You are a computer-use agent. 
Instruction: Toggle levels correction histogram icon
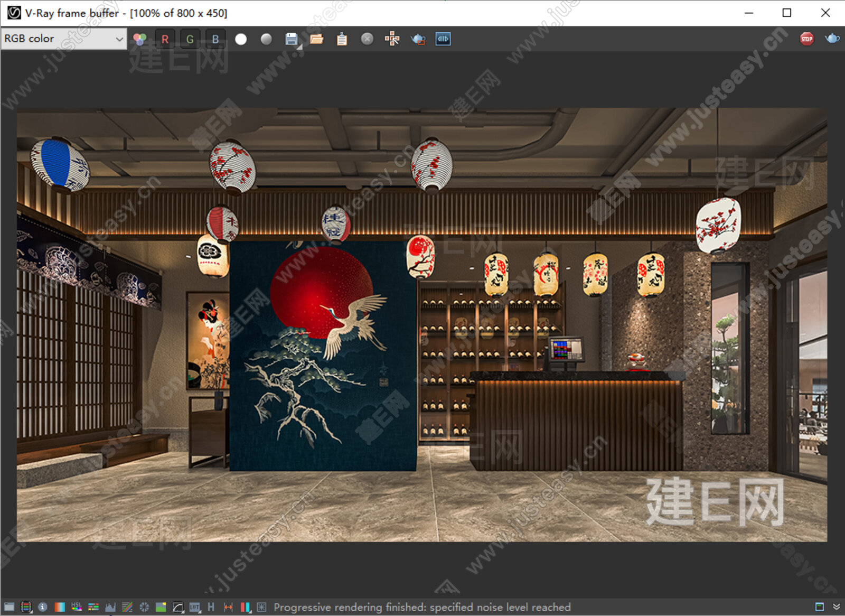coord(110,607)
